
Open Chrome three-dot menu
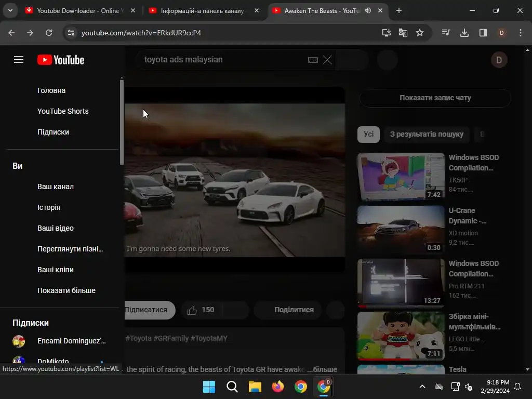point(521,33)
